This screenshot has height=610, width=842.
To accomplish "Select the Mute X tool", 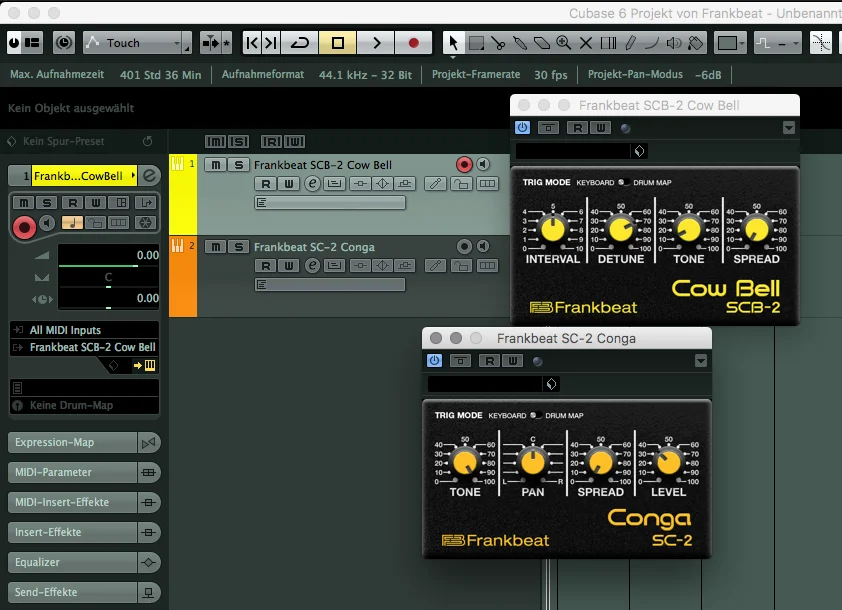I will tap(586, 42).
